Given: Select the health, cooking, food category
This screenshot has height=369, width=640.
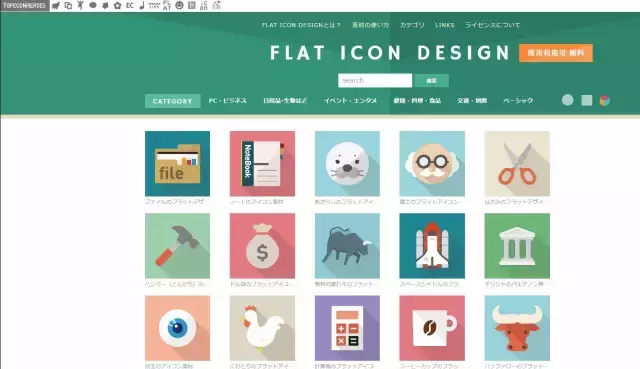Looking at the screenshot, I should tap(417, 100).
